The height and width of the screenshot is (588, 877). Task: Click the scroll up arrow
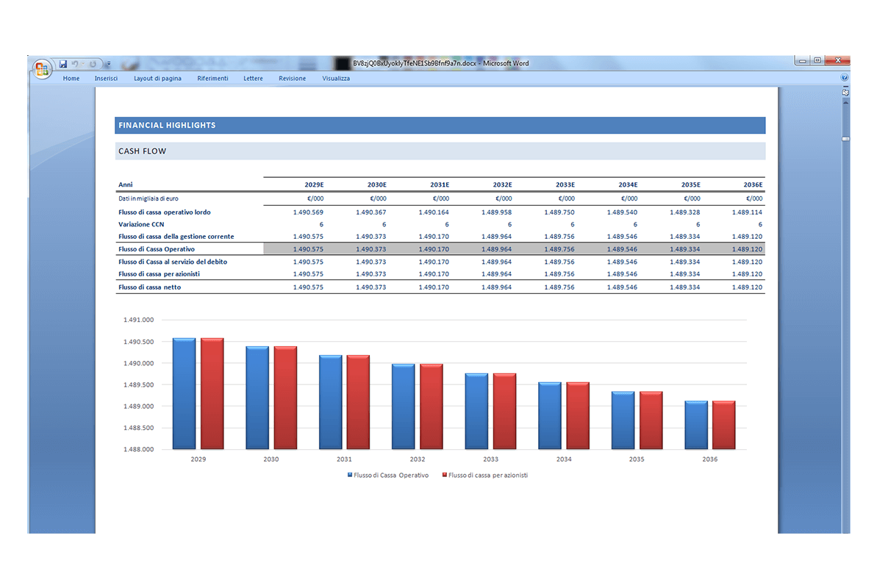(845, 102)
